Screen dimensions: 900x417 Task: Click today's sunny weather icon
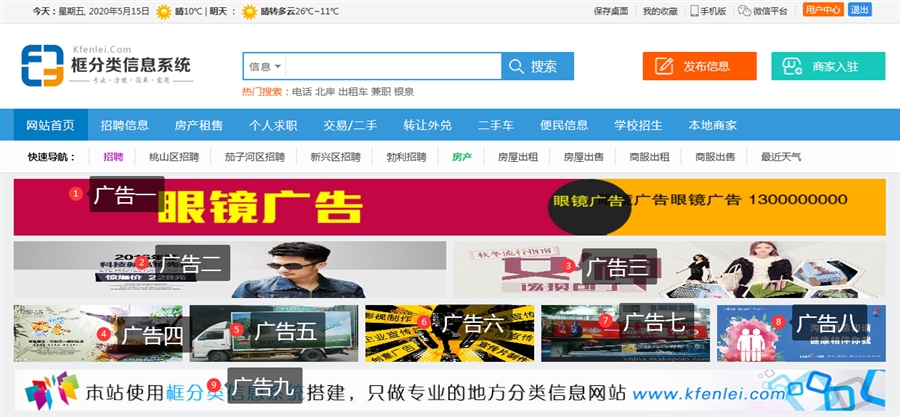point(163,12)
